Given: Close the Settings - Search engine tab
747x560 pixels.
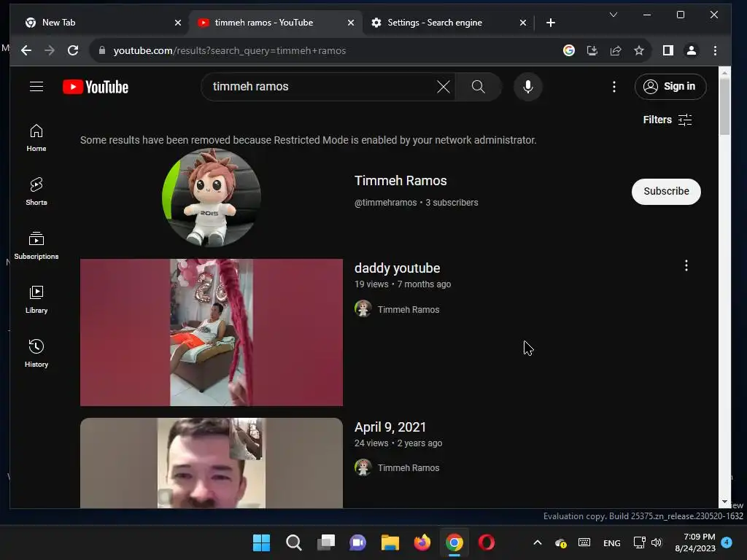Looking at the screenshot, I should pyautogui.click(x=522, y=23).
